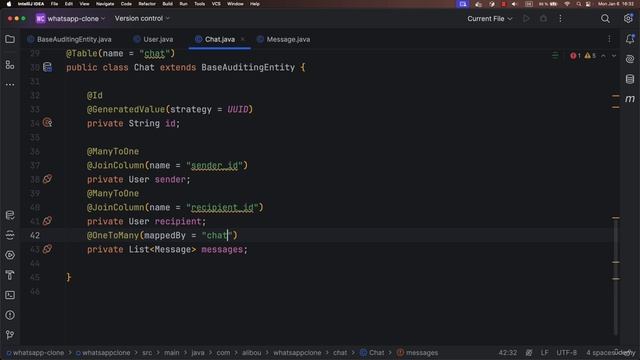Open the Problems tool window icon

click(x=10, y=315)
